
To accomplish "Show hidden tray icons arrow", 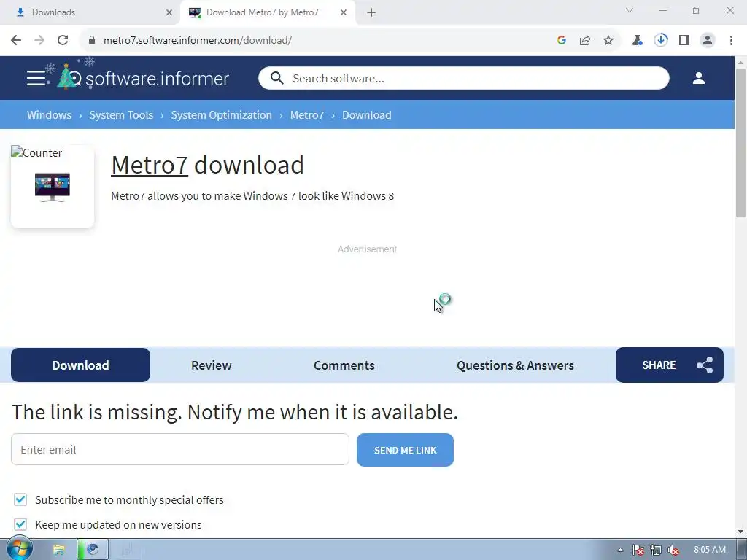I will 620,550.
